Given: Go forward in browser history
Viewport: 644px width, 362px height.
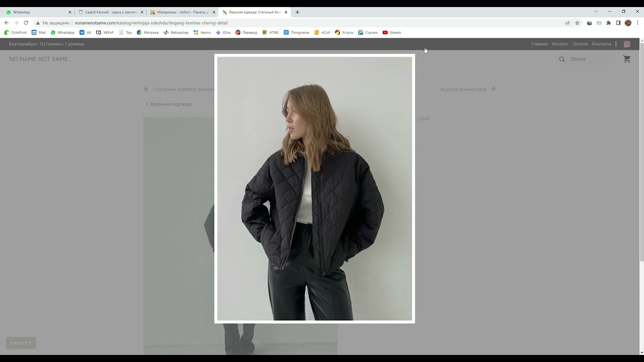Looking at the screenshot, I should coord(16,23).
